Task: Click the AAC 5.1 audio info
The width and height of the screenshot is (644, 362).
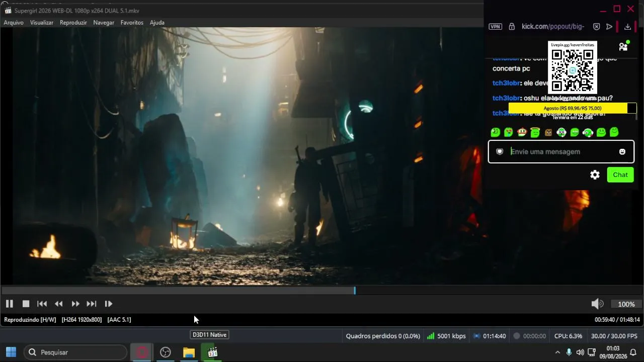Action: tap(119, 319)
